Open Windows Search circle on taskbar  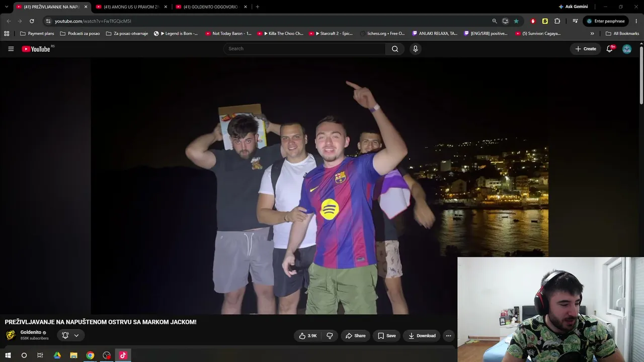coord(24,355)
